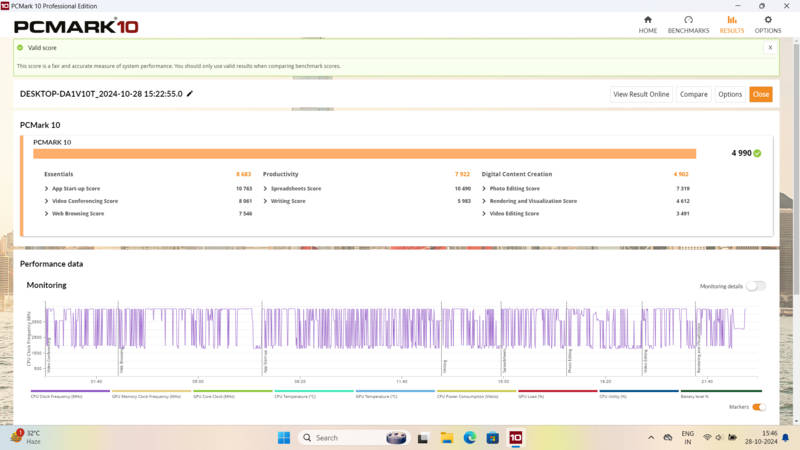Switch the ENG IN input language
The height and width of the screenshot is (450, 800).
click(688, 437)
